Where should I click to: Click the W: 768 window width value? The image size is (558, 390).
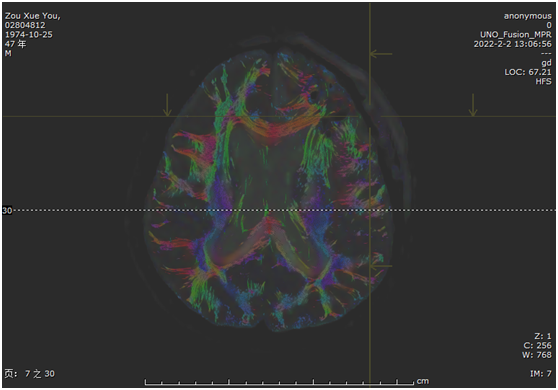click(x=537, y=355)
